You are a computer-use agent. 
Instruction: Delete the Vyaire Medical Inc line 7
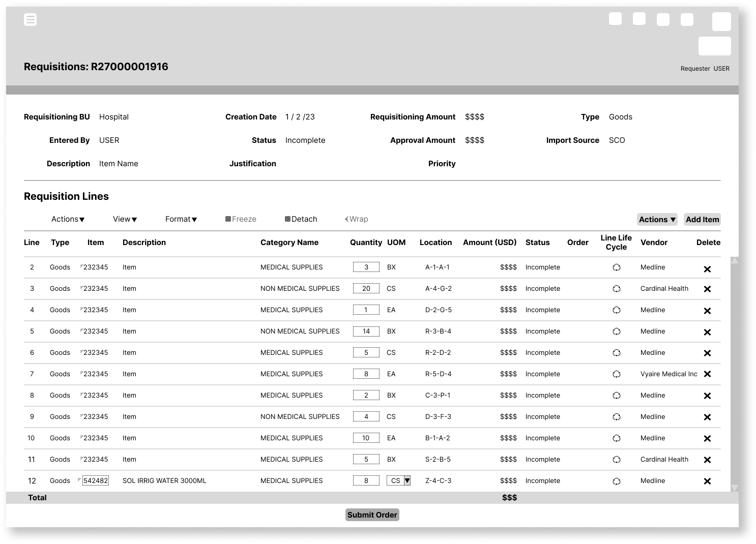click(x=707, y=374)
